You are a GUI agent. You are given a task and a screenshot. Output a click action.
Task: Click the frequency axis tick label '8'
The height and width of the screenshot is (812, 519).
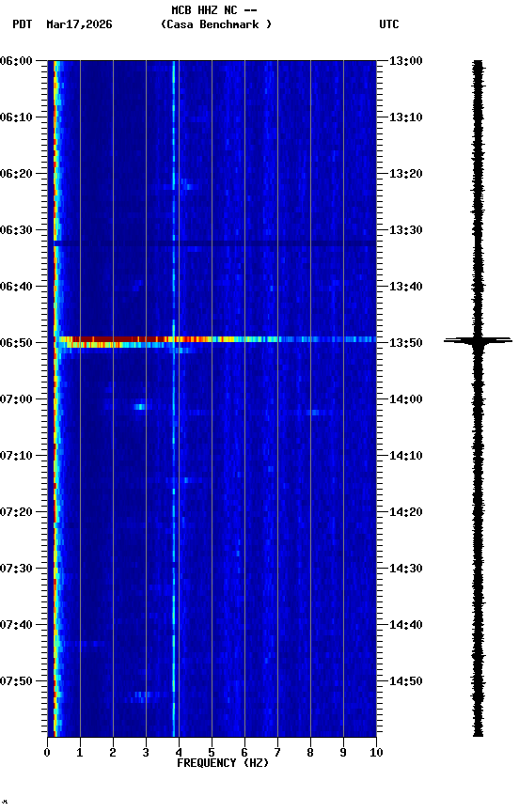[310, 753]
